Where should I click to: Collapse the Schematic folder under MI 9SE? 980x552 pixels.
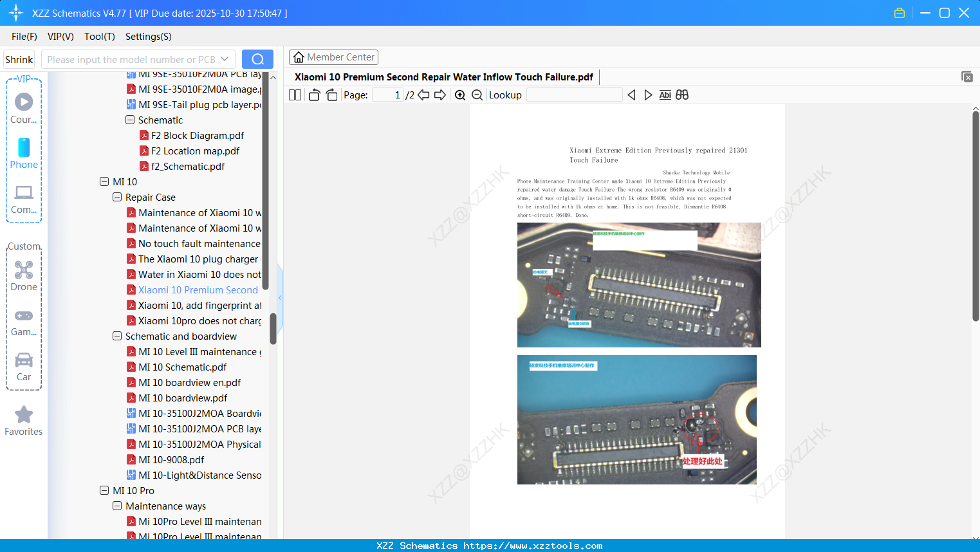click(130, 120)
